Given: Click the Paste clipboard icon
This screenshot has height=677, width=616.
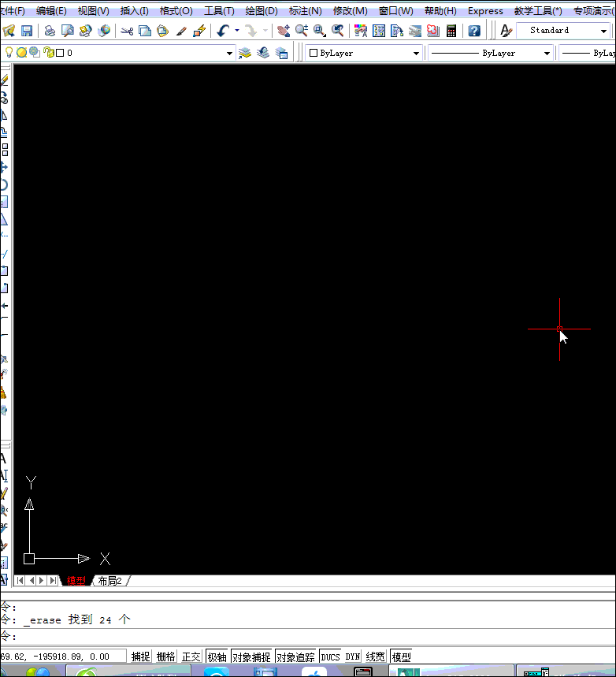Looking at the screenshot, I should click(x=162, y=31).
